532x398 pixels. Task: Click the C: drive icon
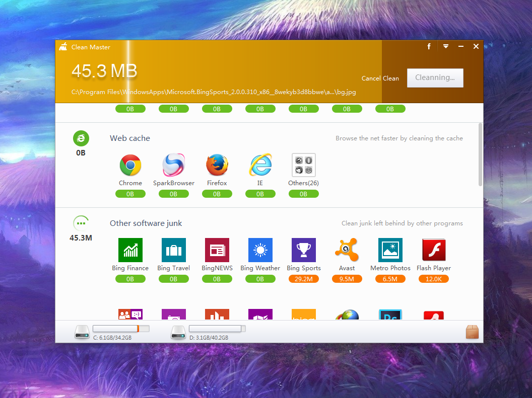(x=82, y=332)
